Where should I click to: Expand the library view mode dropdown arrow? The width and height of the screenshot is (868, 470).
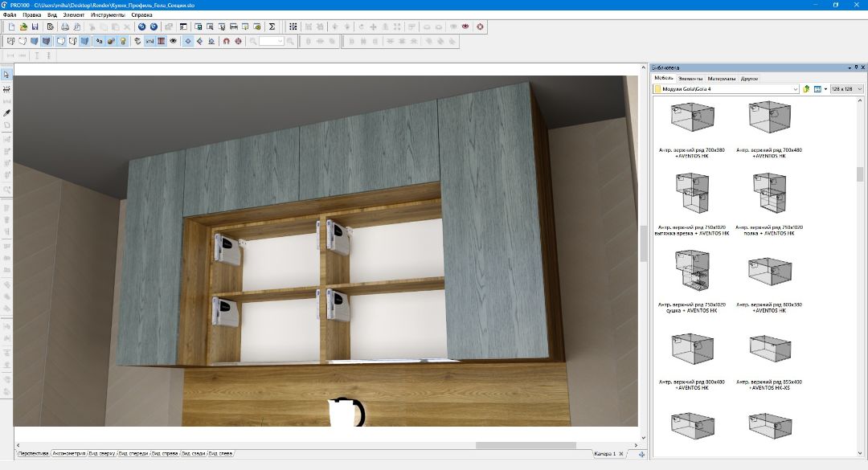825,89
